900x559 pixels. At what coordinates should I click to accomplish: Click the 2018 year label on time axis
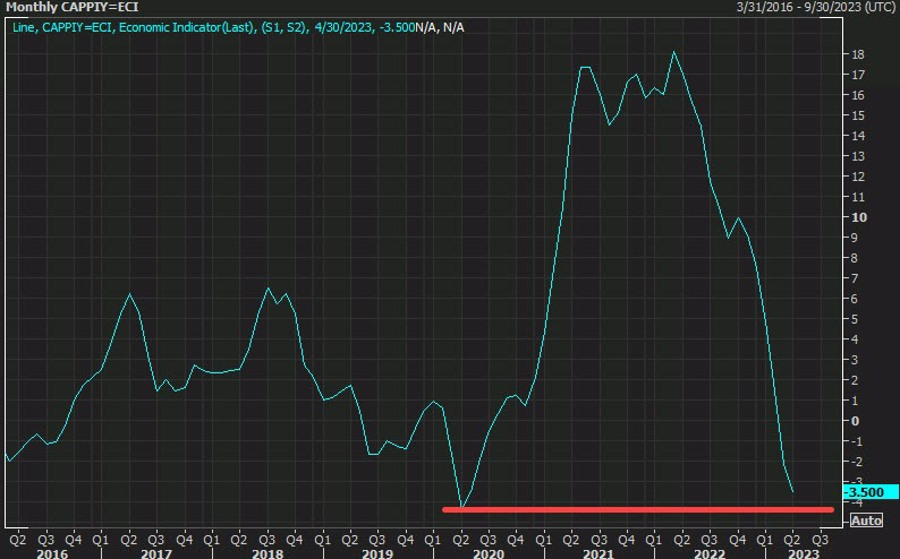(267, 552)
